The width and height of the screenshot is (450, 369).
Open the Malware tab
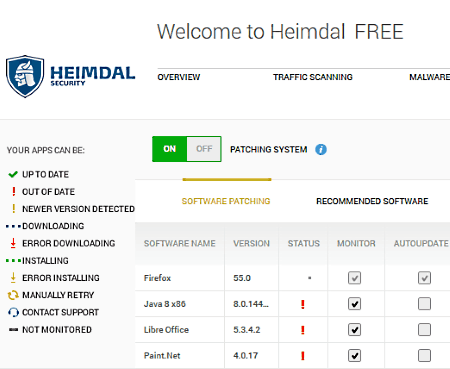tap(429, 77)
